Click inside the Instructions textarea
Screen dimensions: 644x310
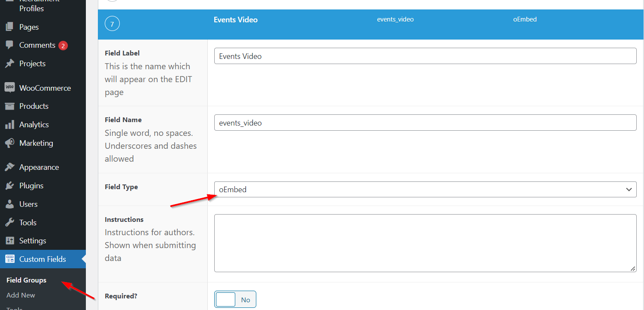pyautogui.click(x=425, y=243)
